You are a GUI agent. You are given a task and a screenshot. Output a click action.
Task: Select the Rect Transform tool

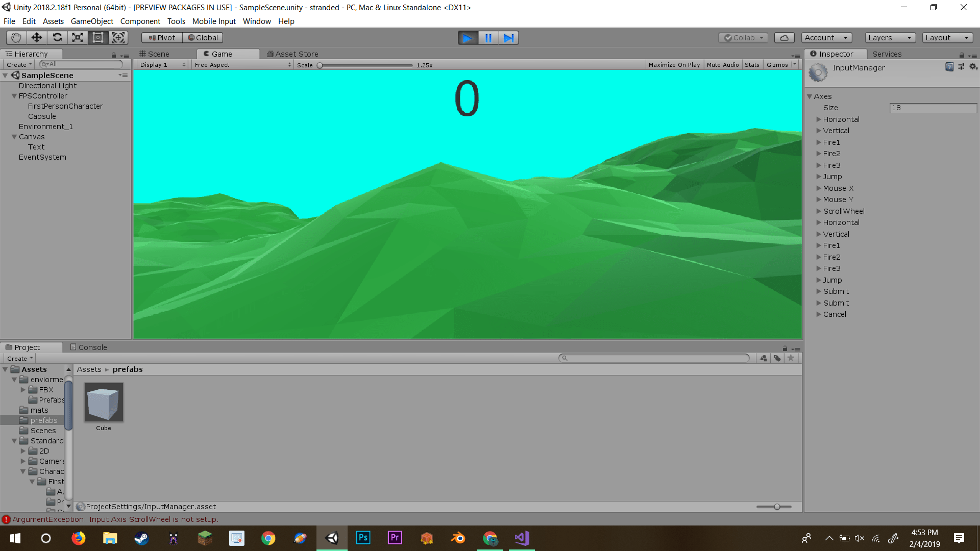click(x=97, y=37)
